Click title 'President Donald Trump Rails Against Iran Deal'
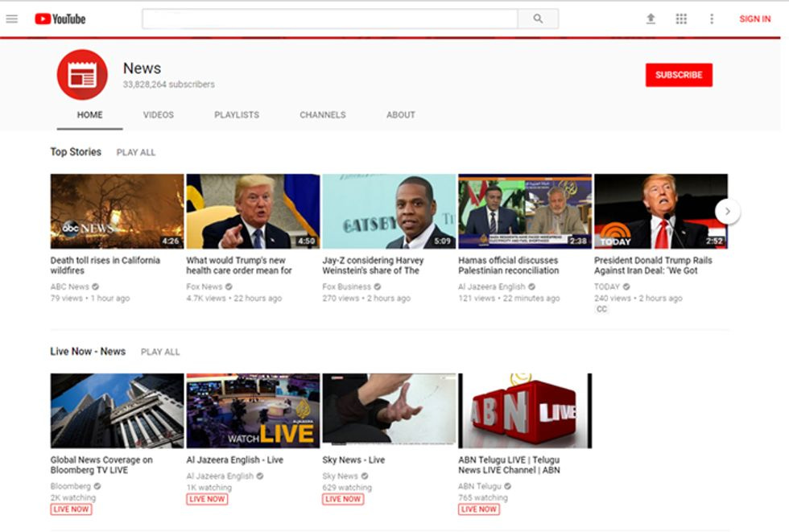The height and width of the screenshot is (532, 789). pyautogui.click(x=653, y=266)
